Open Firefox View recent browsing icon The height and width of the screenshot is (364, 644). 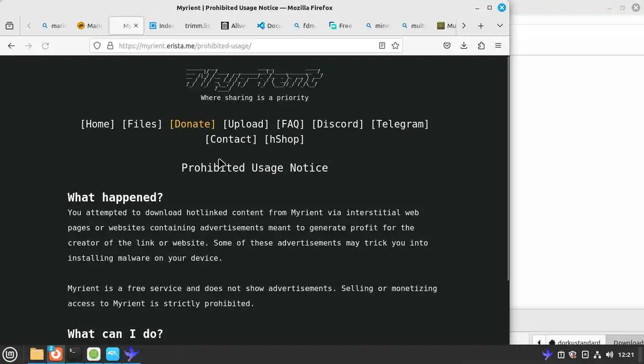9,26
